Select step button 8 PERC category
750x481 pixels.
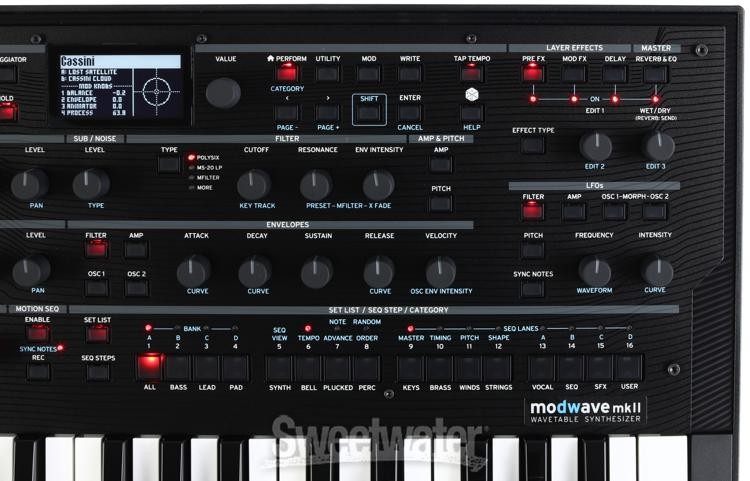367,367
